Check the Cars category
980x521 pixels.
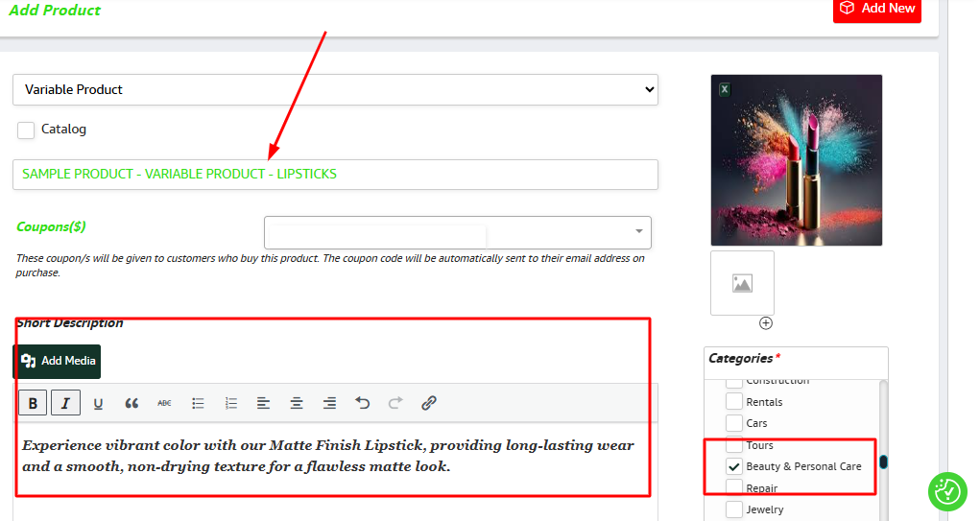(734, 422)
